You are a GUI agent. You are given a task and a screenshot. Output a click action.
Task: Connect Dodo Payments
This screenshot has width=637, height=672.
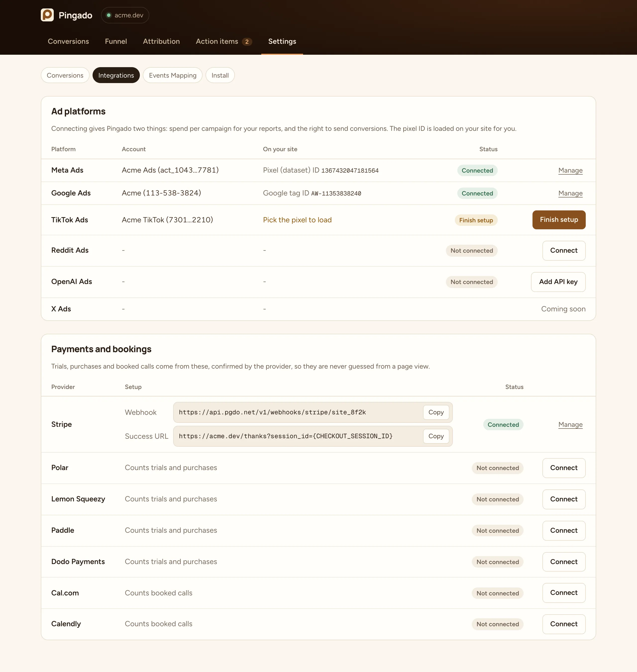pos(564,562)
